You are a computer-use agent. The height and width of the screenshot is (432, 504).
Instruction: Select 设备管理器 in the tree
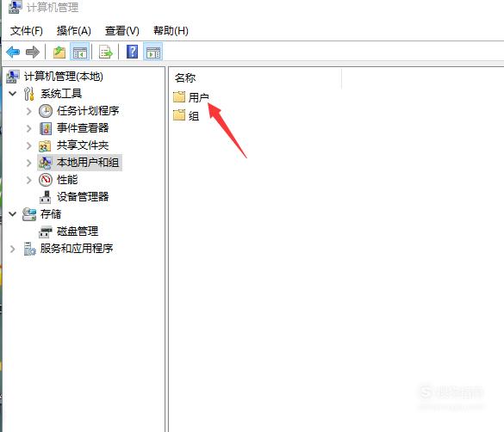pos(83,197)
